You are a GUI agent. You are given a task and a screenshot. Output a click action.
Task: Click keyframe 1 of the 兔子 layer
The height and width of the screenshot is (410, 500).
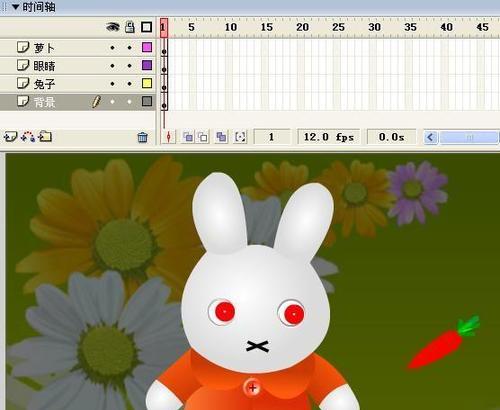[164, 84]
